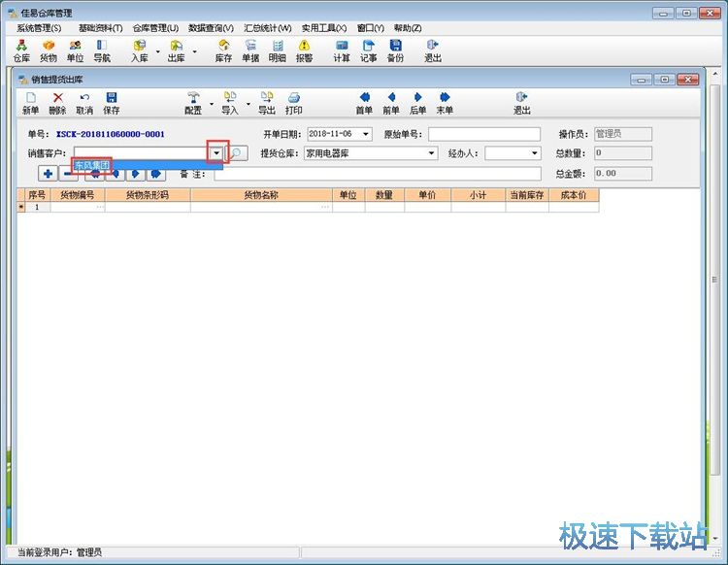Click the 导入 import icon
728x565 pixels.
tap(230, 103)
